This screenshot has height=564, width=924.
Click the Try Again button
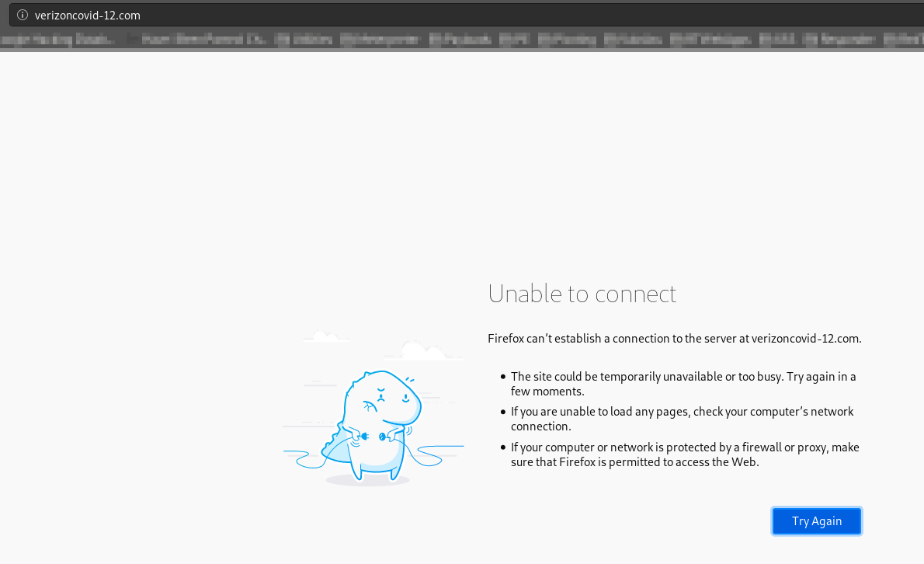point(816,521)
